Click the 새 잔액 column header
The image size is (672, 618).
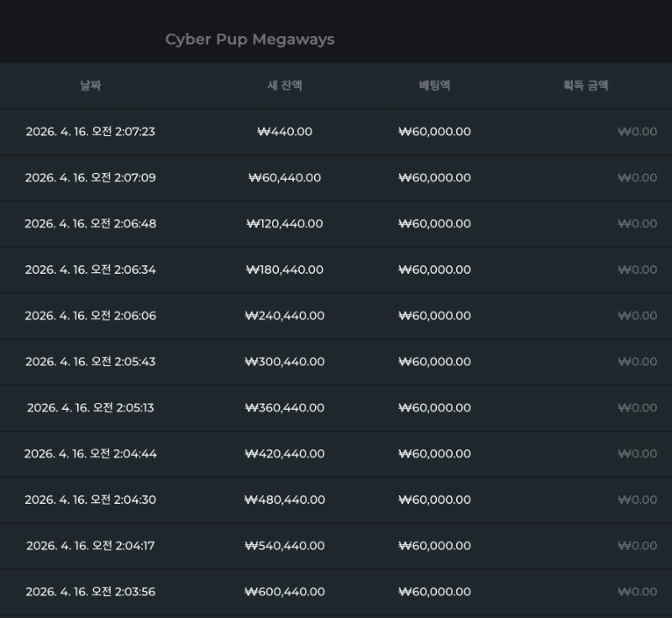pos(284,86)
